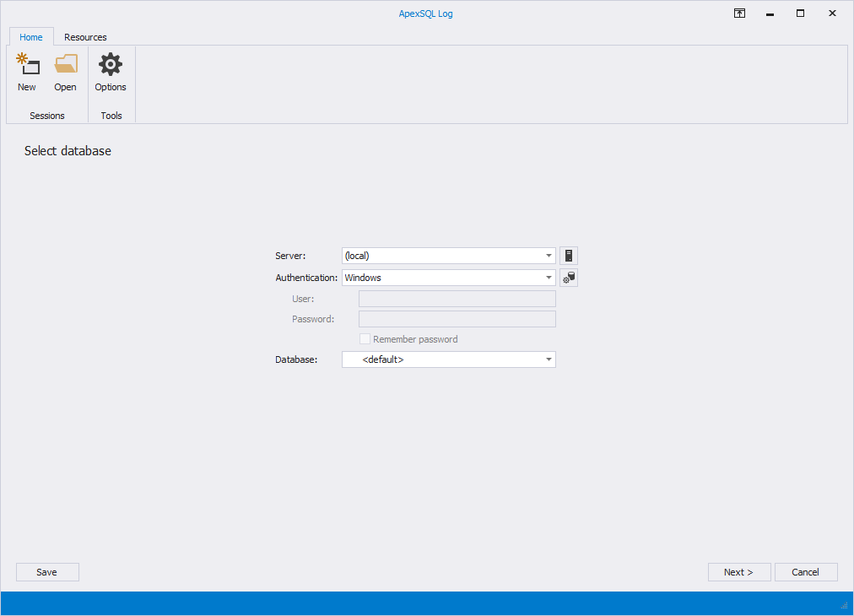
Task: Click the User input field
Action: (x=457, y=299)
